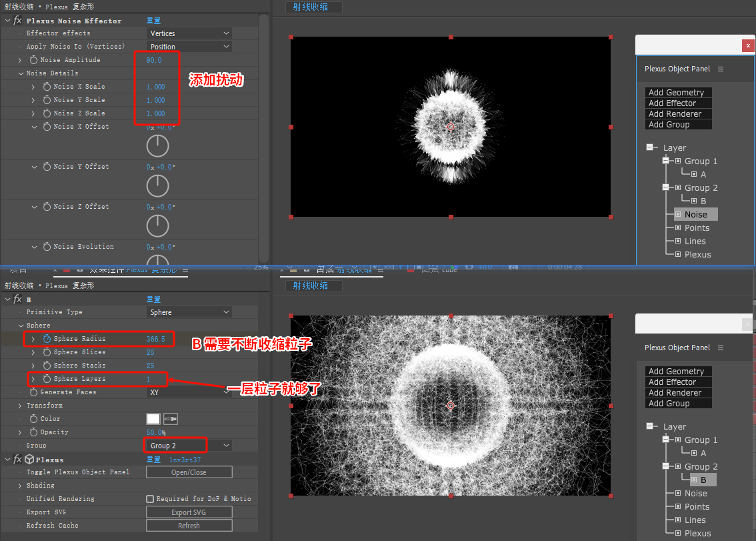756x541 pixels.
Task: Toggle stopwatch for Generate Faces
Action: (34, 392)
